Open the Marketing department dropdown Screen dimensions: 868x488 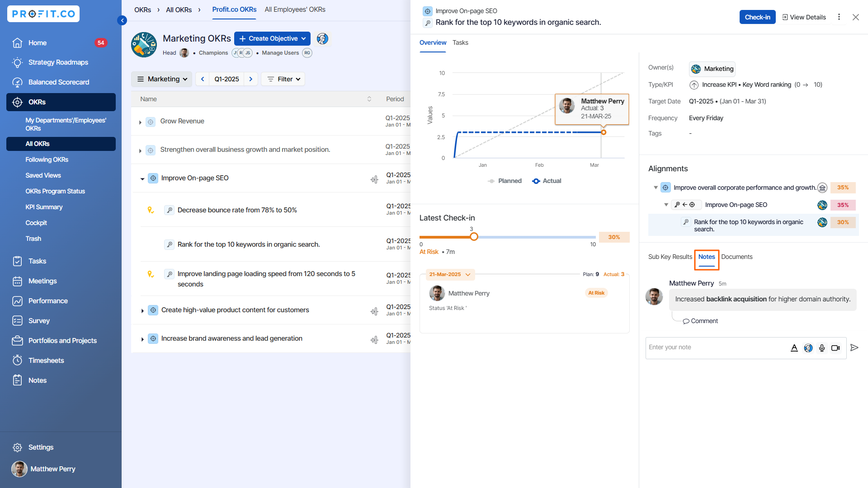[x=162, y=79]
